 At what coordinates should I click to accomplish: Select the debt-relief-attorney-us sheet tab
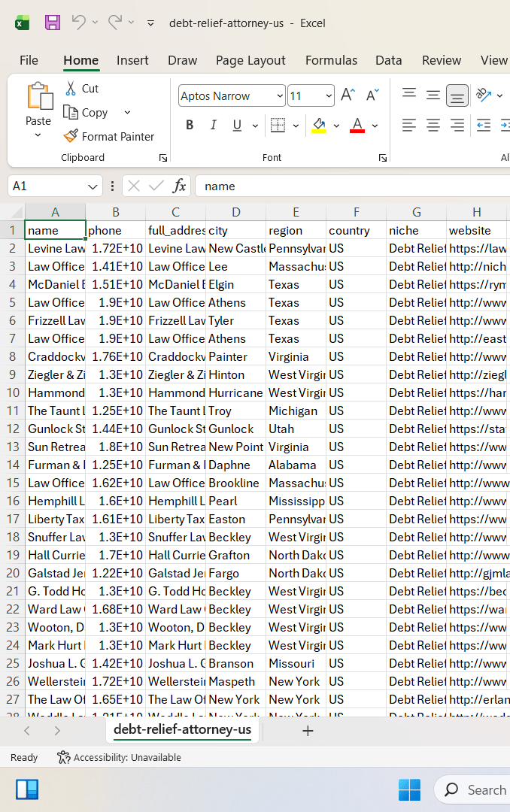pos(183,729)
